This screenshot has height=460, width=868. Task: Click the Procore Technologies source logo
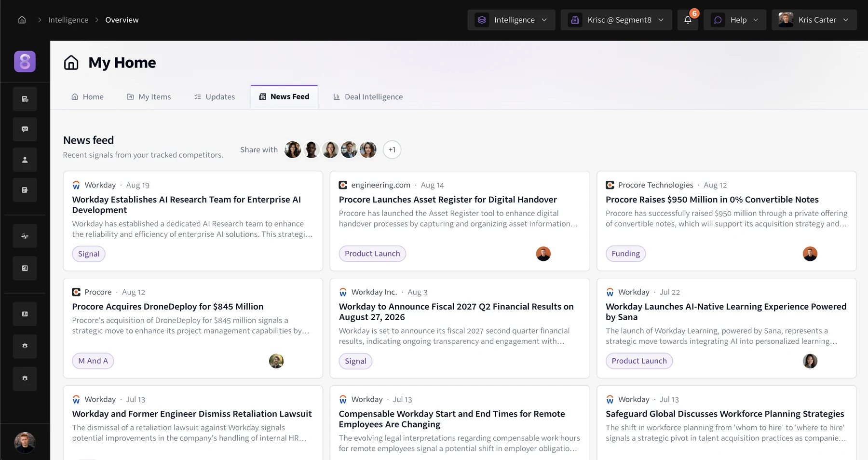610,185
